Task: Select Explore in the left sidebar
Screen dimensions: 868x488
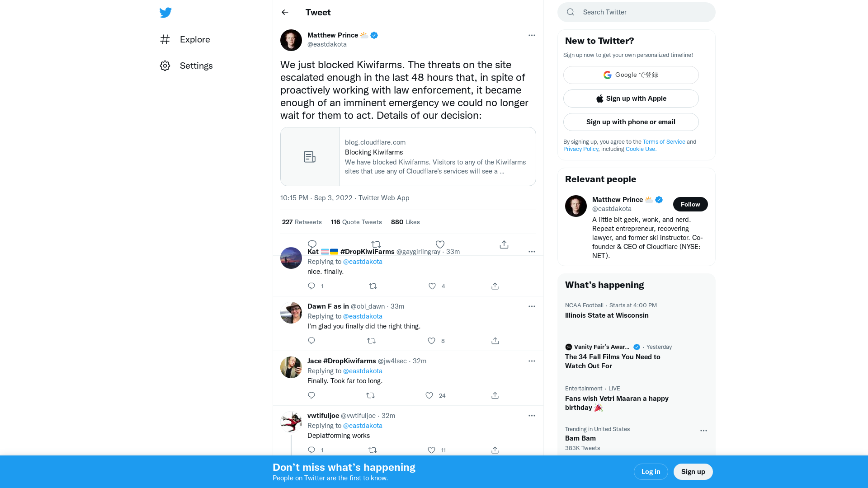Action: click(194, 39)
